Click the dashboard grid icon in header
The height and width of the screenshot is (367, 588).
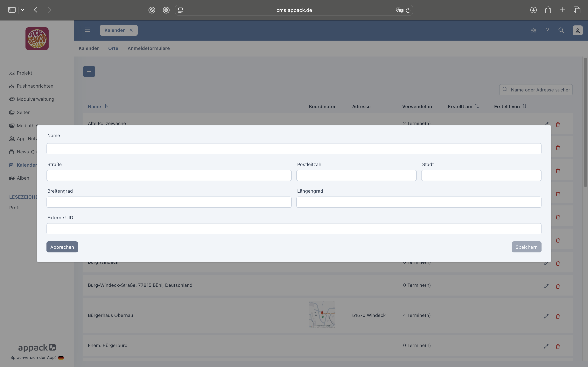pyautogui.click(x=533, y=30)
